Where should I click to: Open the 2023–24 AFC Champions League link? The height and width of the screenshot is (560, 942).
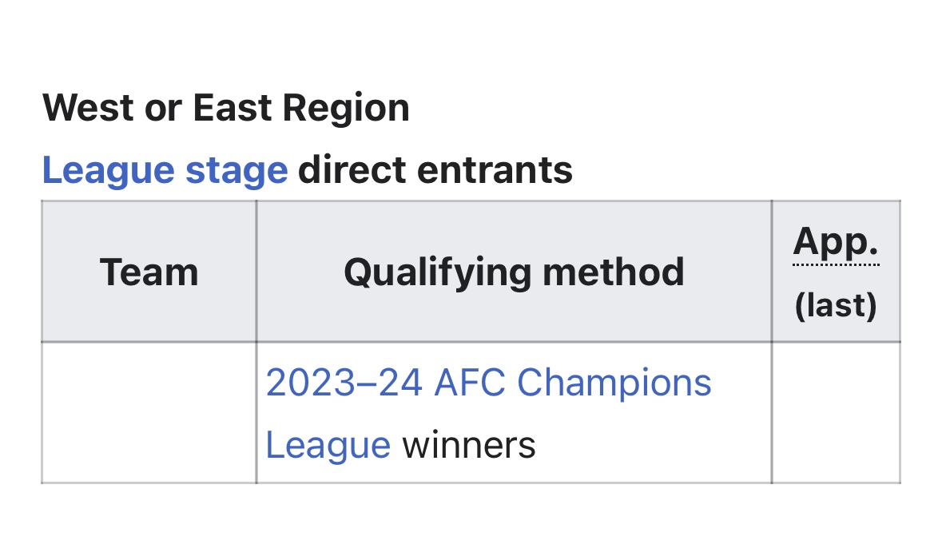pyautogui.click(x=487, y=383)
